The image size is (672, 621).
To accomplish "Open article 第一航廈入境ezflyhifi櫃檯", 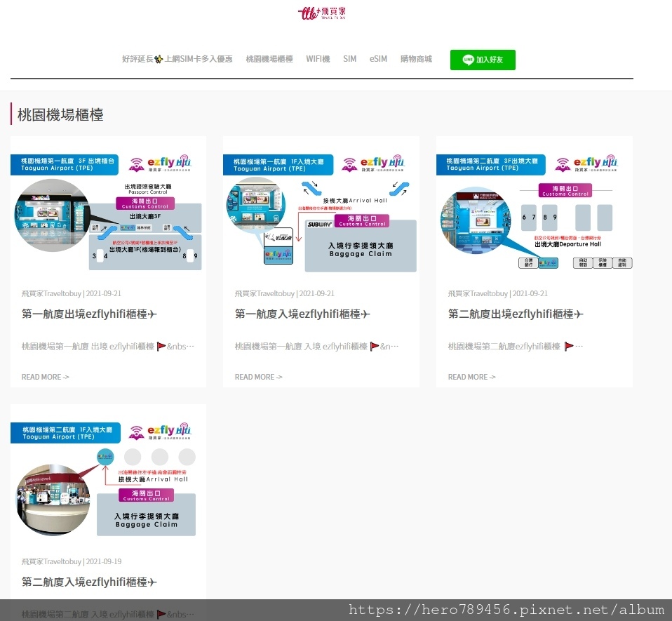I will point(302,314).
